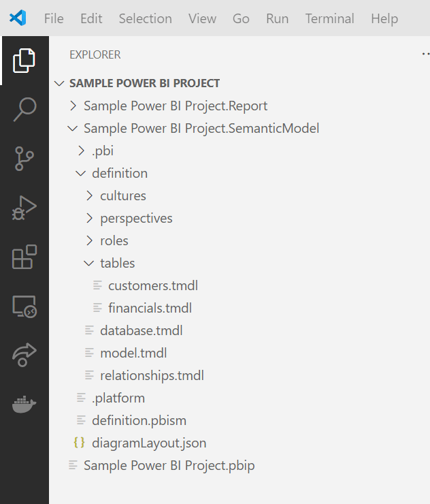This screenshot has width=430, height=504.
Task: Collapse the tables folder chevron
Action: 89,264
